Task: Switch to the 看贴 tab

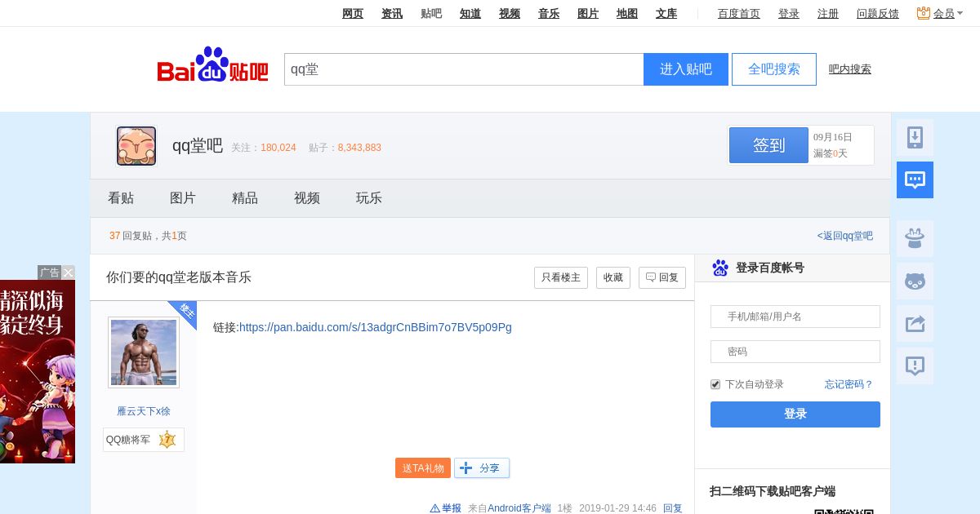Action: tap(121, 198)
